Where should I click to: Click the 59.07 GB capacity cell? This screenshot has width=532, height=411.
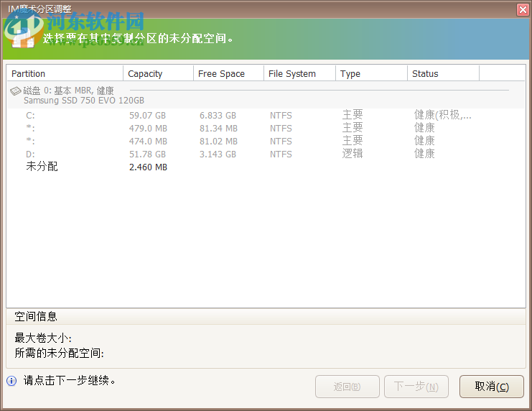tap(147, 116)
